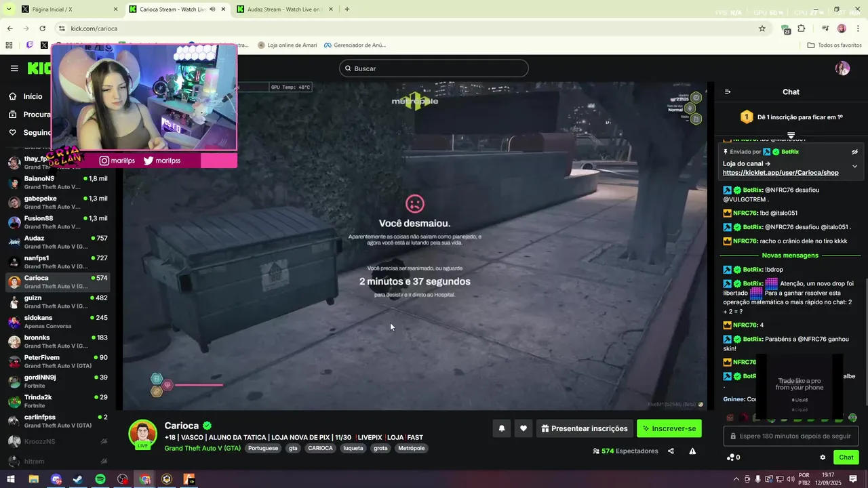Close the Página Inicial / X tab
Viewport: 868px width, 488px height.
(x=115, y=9)
